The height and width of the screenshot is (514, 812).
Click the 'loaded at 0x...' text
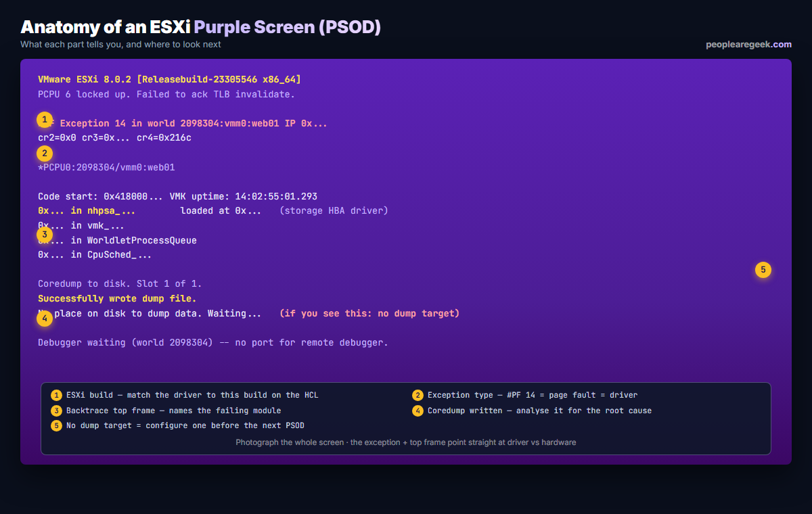221,211
